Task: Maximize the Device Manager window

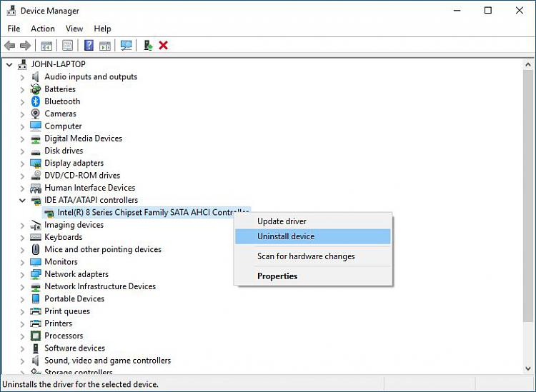Action: (488, 11)
